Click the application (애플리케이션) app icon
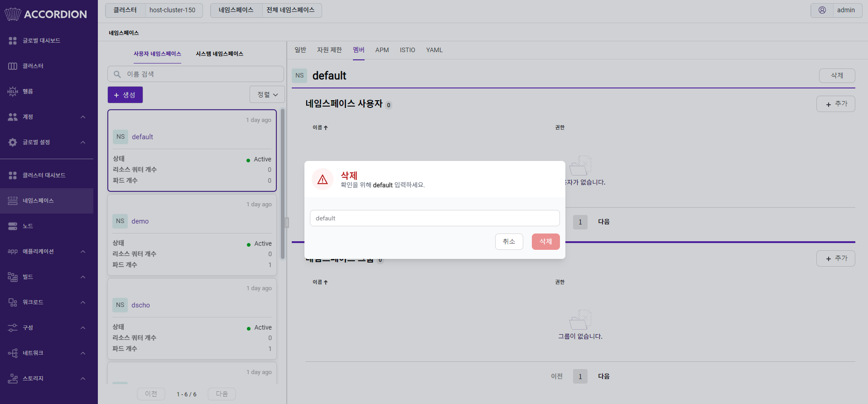 tap(13, 252)
